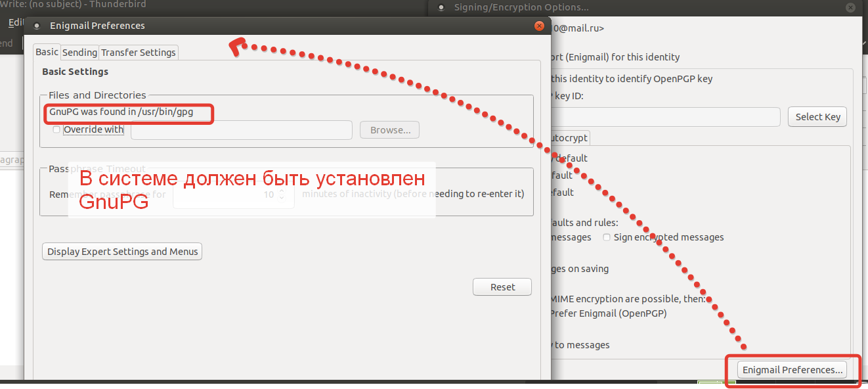Image resolution: width=868 pixels, height=389 pixels.
Task: Click the OpenPGP key ID field
Action: pos(664,117)
